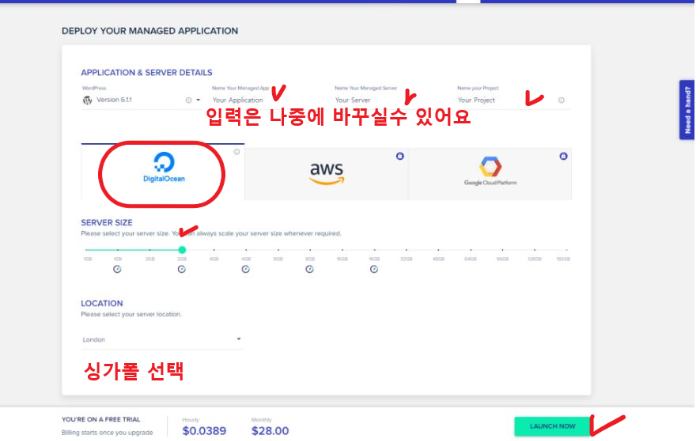Click the info icon beside the project field
This screenshot has height=441, width=700.
[x=561, y=100]
